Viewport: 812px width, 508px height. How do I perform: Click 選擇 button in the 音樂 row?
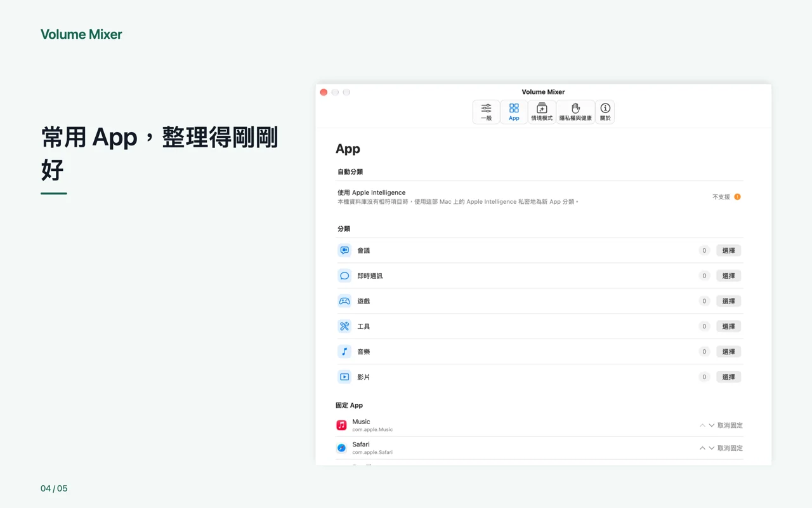tap(729, 351)
